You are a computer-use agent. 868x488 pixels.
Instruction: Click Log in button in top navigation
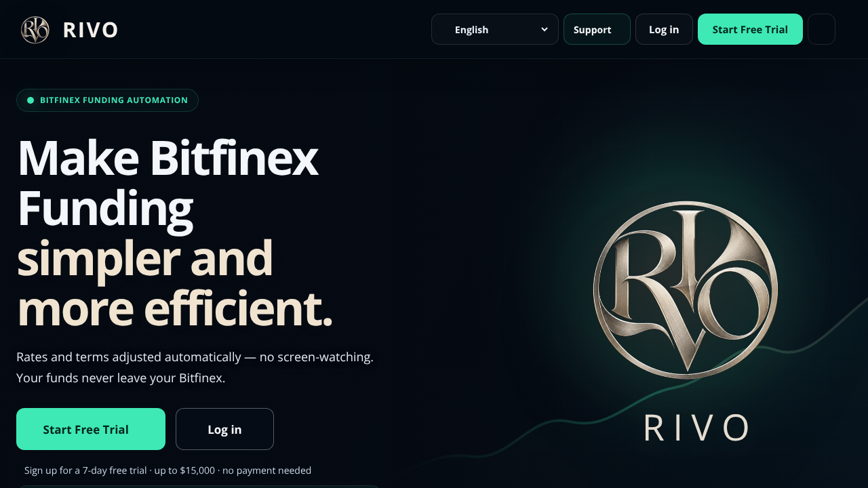(664, 29)
